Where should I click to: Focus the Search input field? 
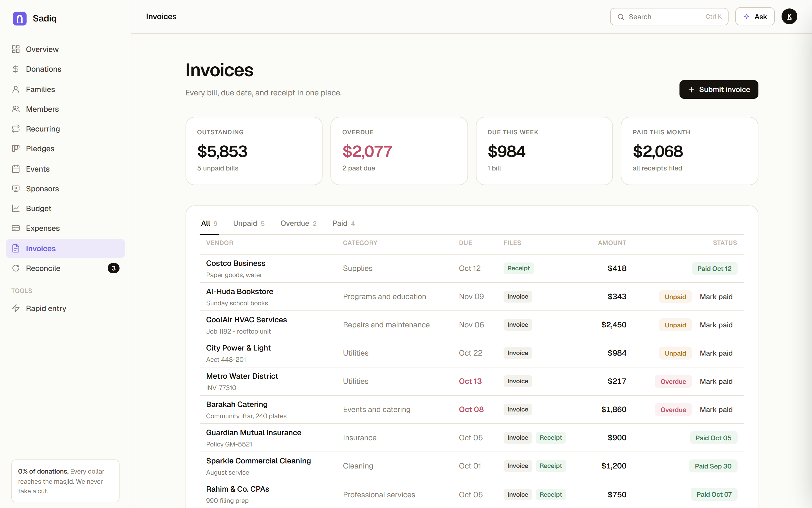669,17
